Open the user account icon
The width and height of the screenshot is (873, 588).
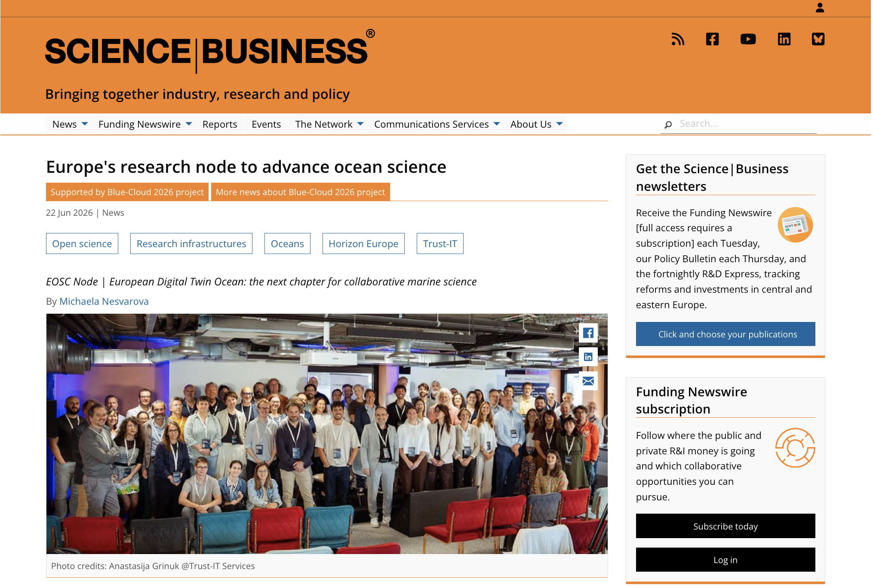(820, 8)
